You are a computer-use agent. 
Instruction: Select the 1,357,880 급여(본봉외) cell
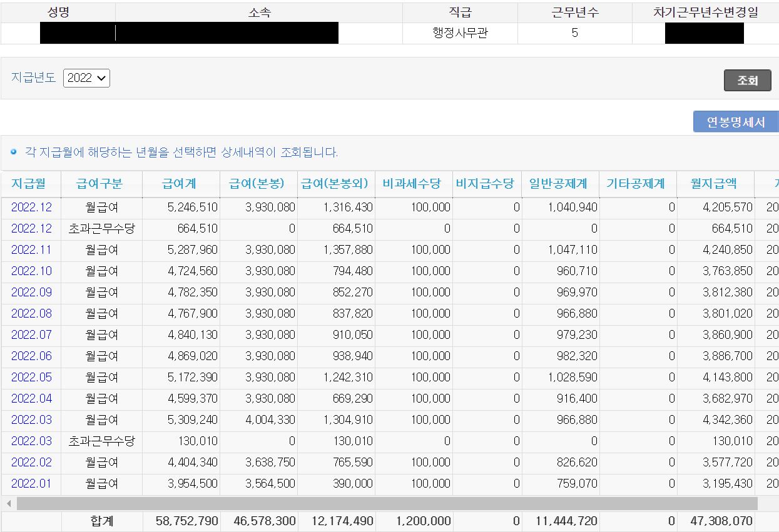click(x=337, y=249)
